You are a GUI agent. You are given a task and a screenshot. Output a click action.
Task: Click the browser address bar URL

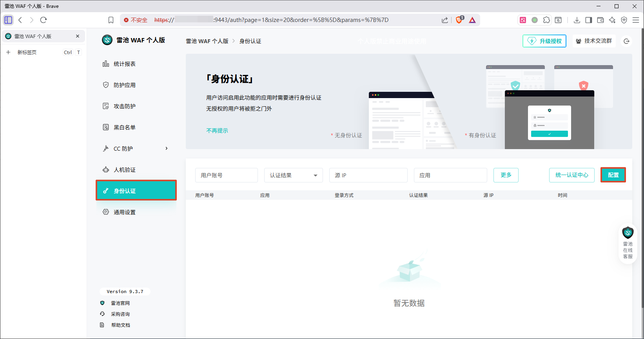point(271,20)
